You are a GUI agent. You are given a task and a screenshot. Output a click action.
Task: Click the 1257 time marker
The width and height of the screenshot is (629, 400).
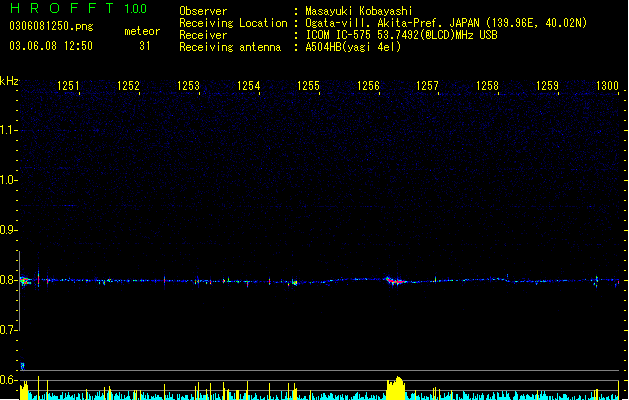(x=427, y=86)
